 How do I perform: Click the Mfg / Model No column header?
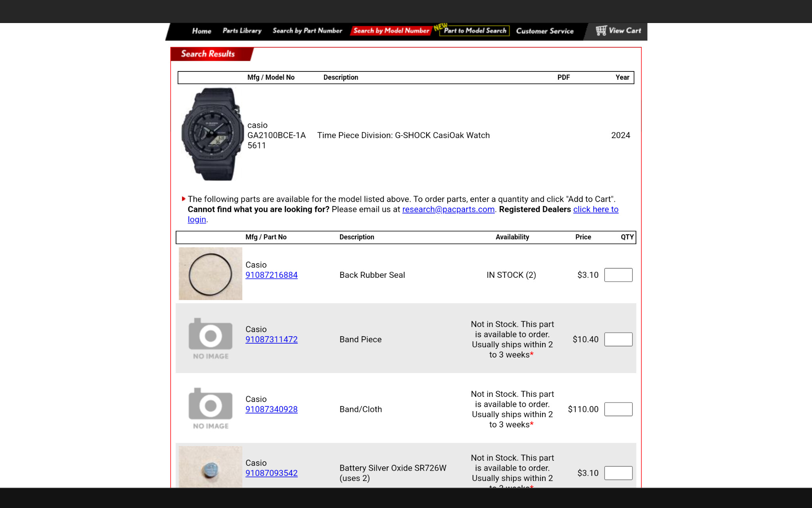[x=271, y=77]
